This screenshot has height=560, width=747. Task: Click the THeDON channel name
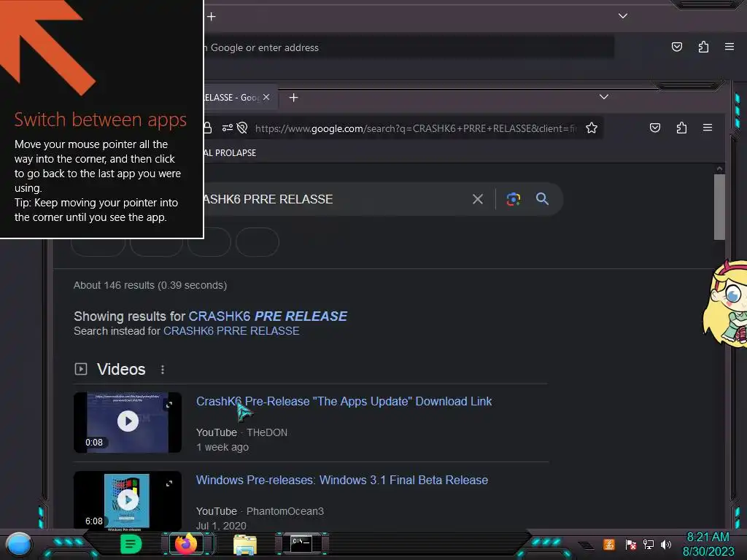pyautogui.click(x=267, y=432)
